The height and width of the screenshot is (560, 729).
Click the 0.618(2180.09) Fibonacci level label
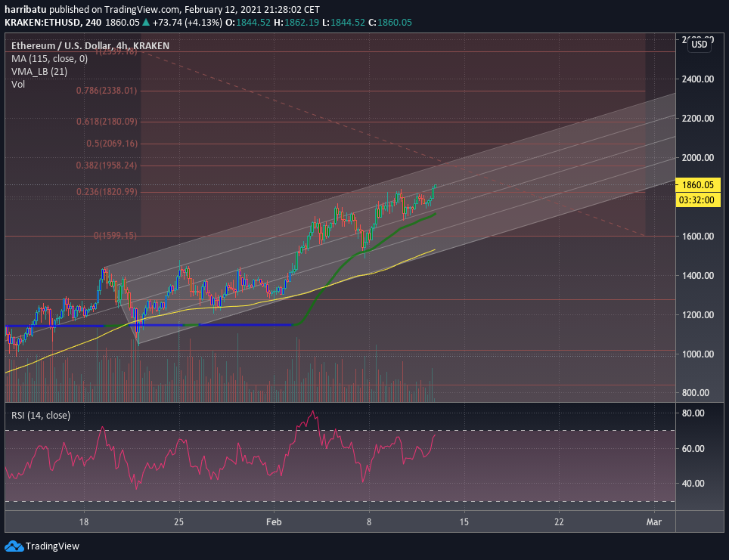point(107,121)
